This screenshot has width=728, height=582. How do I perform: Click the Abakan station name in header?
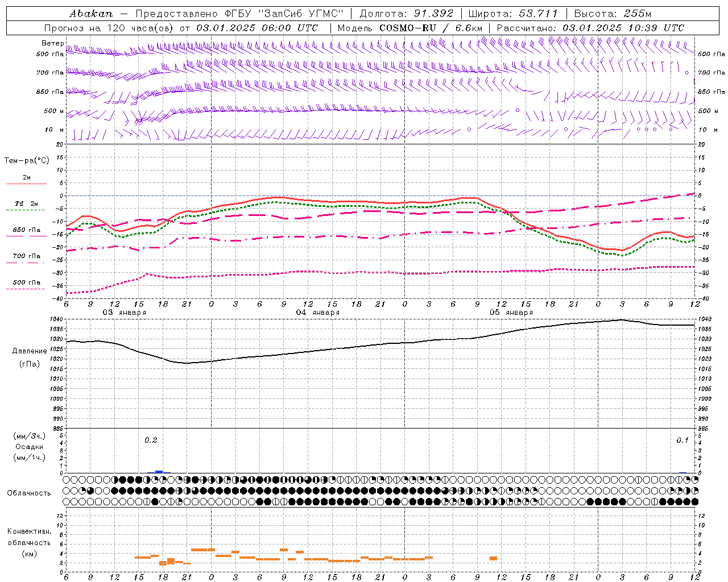(91, 14)
